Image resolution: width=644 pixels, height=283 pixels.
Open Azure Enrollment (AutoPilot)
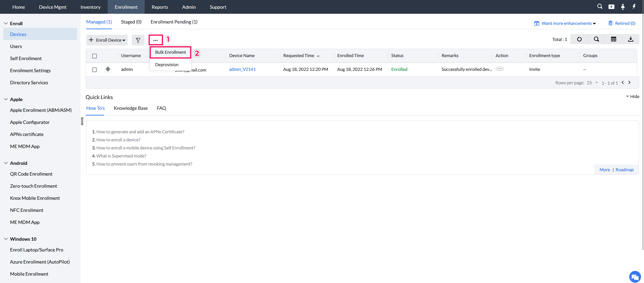[40, 262]
